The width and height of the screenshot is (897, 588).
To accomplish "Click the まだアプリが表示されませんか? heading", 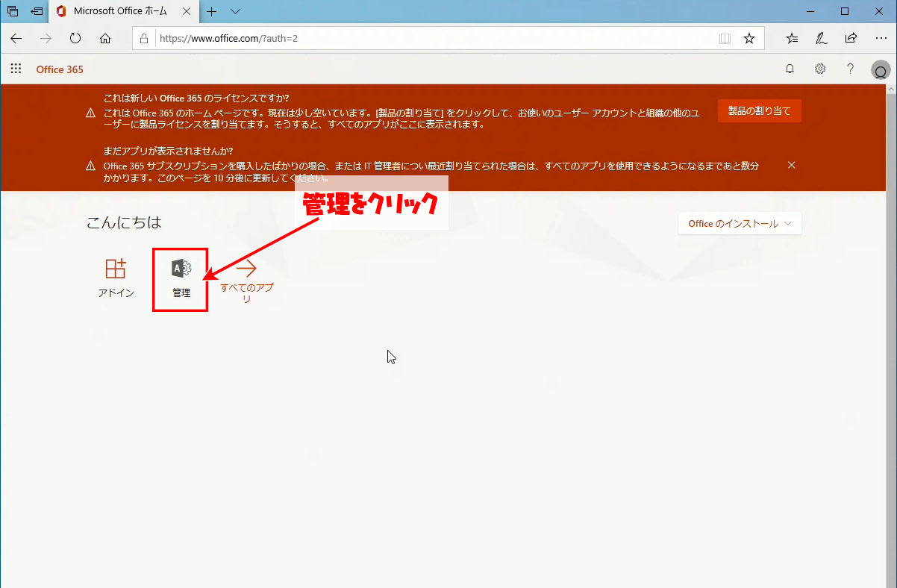I will click(169, 150).
